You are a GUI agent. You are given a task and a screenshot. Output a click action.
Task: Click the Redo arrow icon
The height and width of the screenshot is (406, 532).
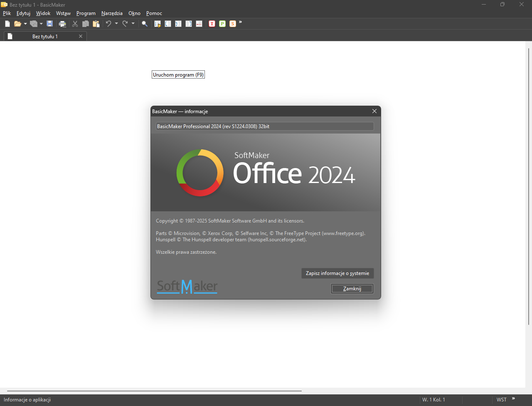click(125, 24)
